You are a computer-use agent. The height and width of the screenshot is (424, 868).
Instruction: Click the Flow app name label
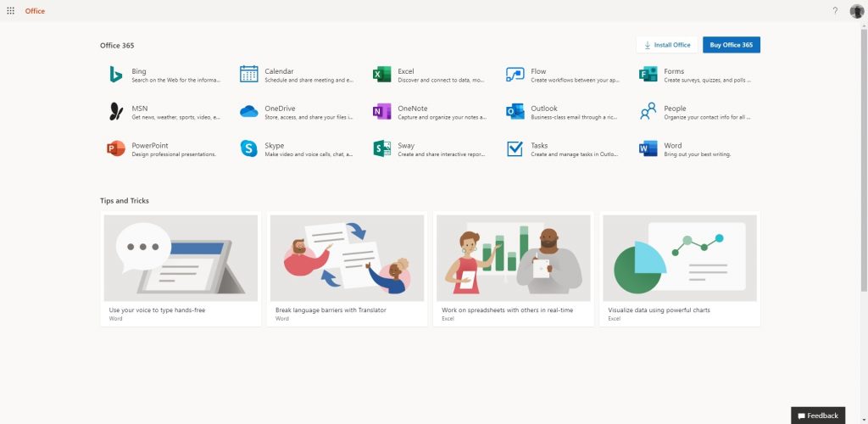click(538, 71)
